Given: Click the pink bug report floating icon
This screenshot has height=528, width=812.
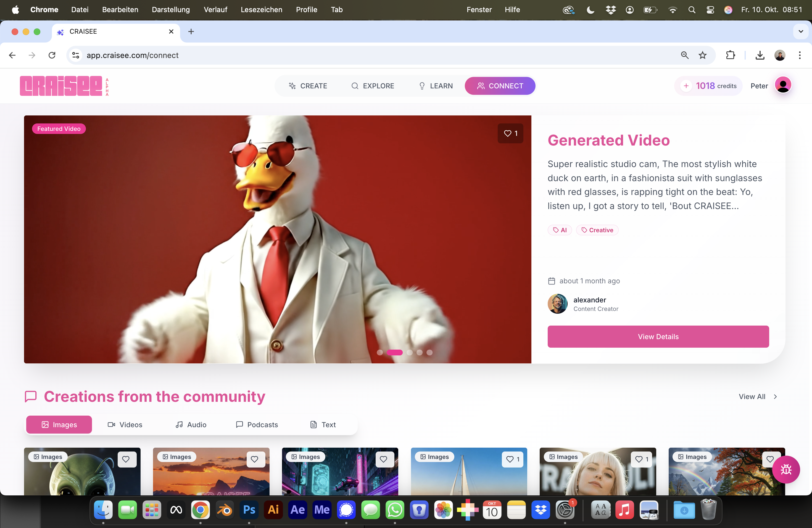Looking at the screenshot, I should (x=786, y=470).
